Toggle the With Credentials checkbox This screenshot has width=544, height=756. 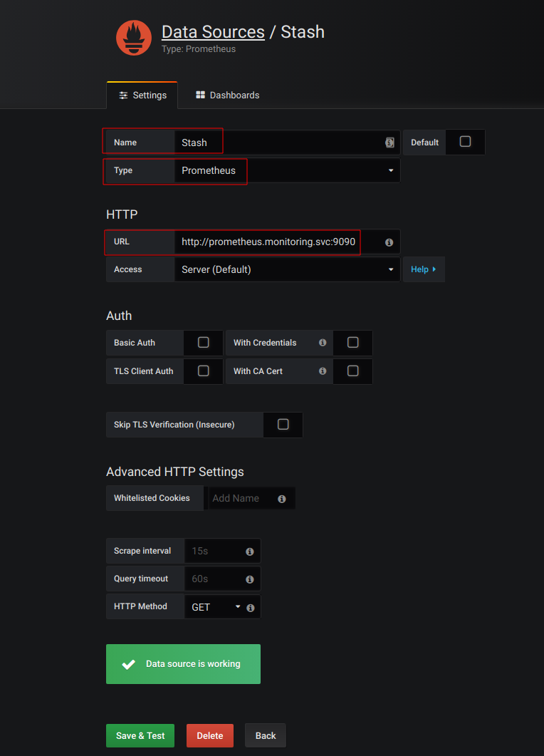tap(352, 342)
